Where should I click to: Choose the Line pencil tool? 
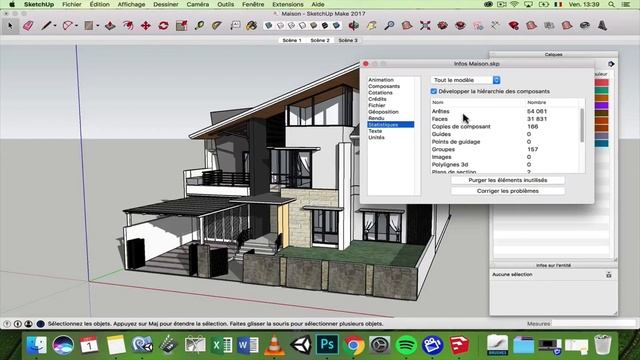pyautogui.click(x=46, y=26)
